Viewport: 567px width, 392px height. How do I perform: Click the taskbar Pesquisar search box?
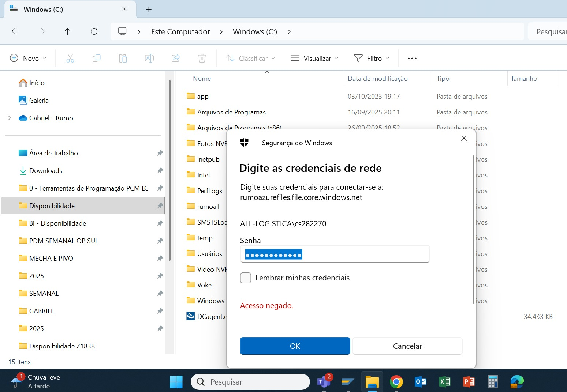tap(250, 382)
